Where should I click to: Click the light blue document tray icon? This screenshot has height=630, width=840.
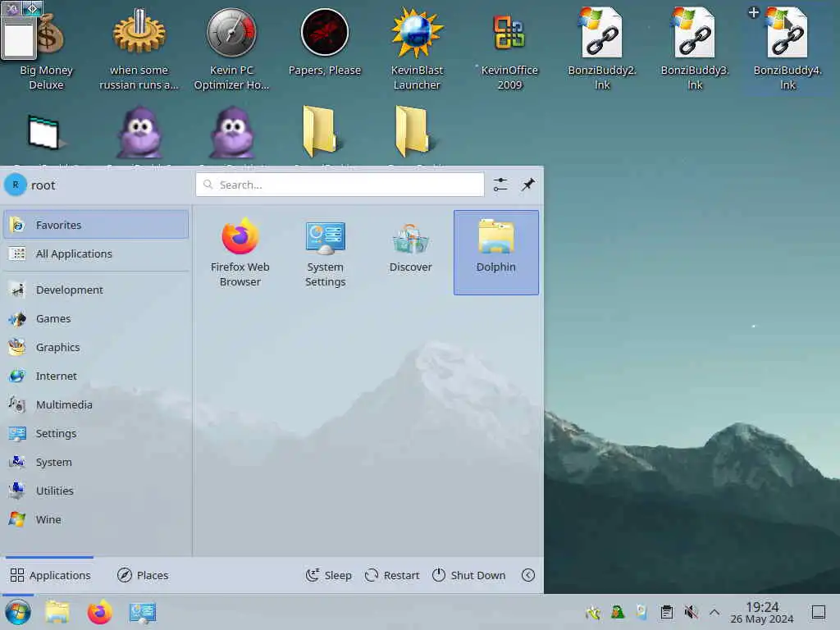pyautogui.click(x=641, y=612)
